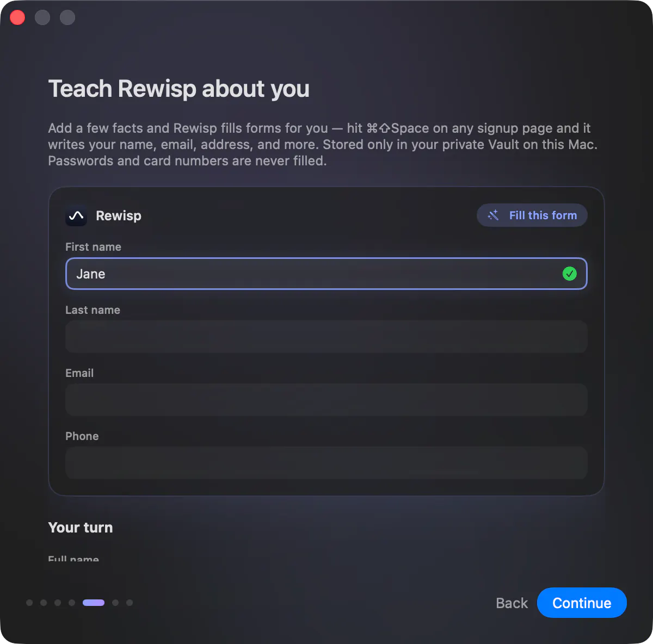Screen dimensions: 653x644
Task: Click the Last name label
Action: (93, 310)
